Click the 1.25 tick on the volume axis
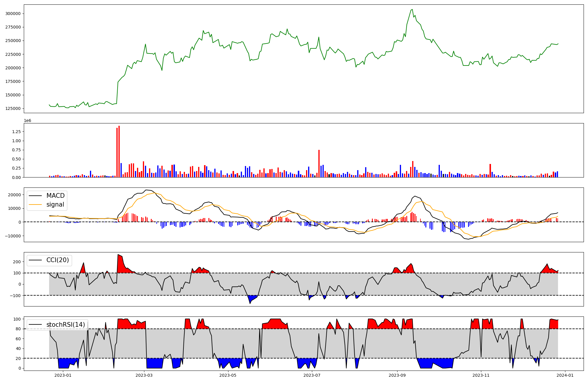Viewport: 588px width, 382px height. point(16,132)
